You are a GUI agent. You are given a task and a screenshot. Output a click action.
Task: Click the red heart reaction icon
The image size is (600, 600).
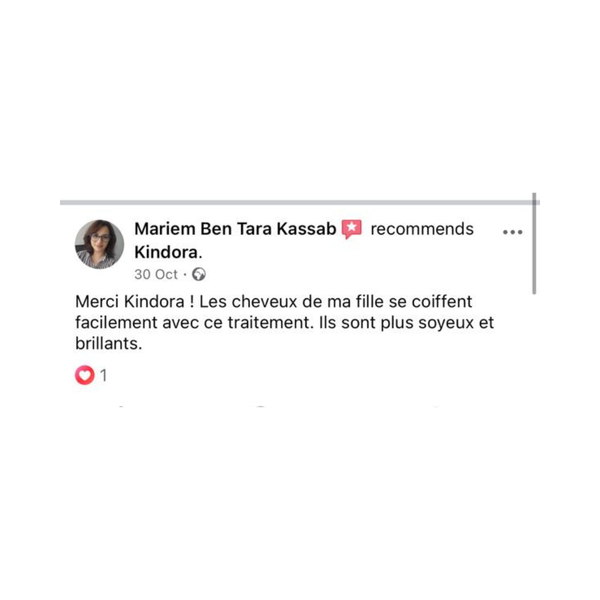85,376
